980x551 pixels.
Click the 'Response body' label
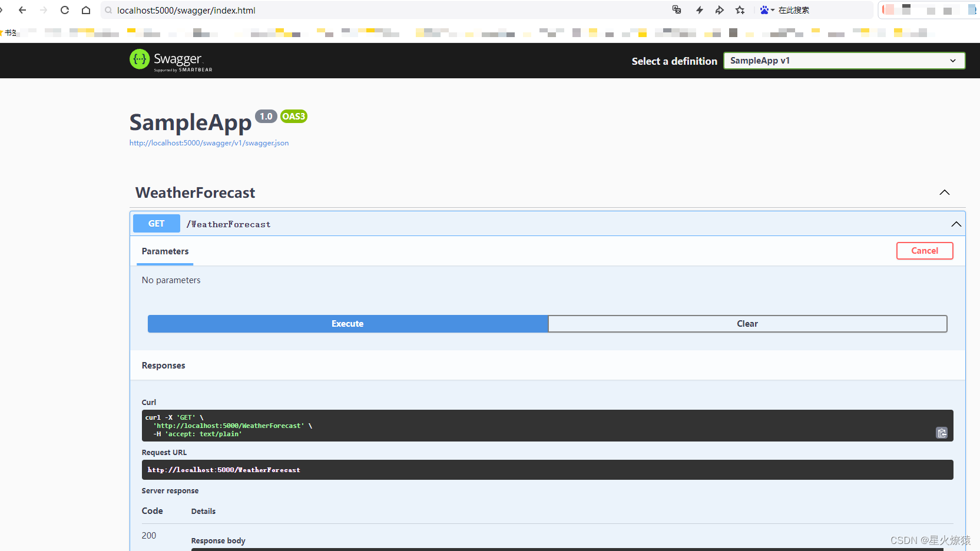coord(218,541)
